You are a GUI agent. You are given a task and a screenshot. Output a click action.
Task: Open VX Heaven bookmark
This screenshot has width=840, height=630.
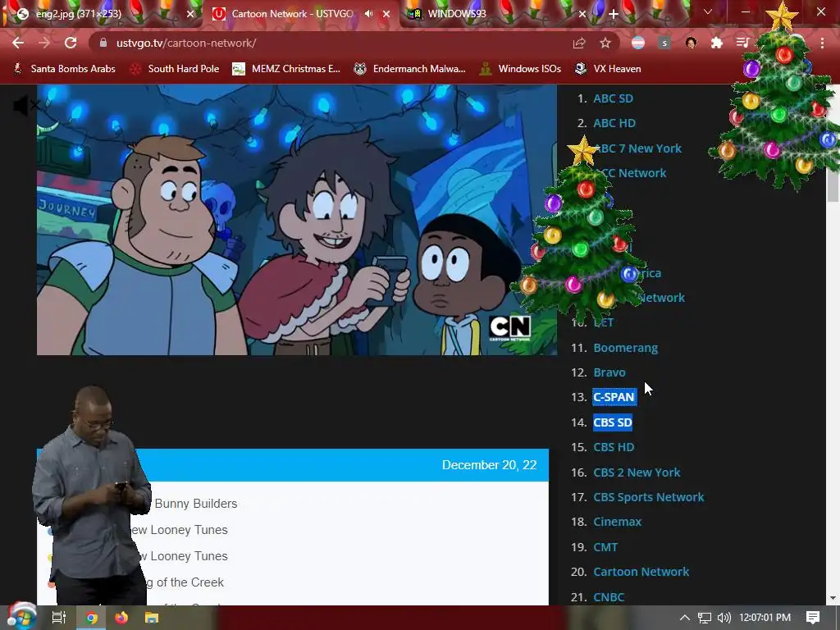[x=608, y=69]
